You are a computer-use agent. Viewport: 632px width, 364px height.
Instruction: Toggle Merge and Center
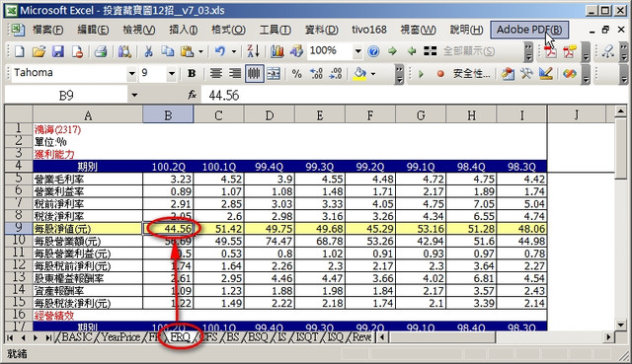(x=274, y=74)
